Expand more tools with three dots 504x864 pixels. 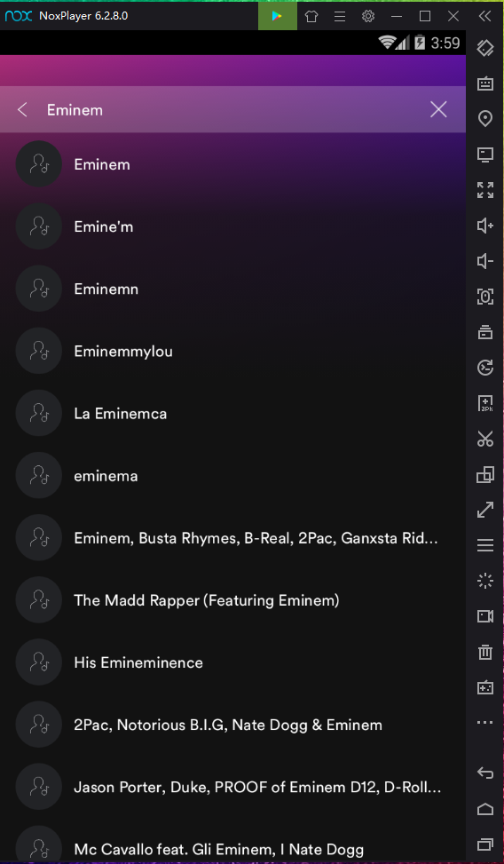coord(484,723)
